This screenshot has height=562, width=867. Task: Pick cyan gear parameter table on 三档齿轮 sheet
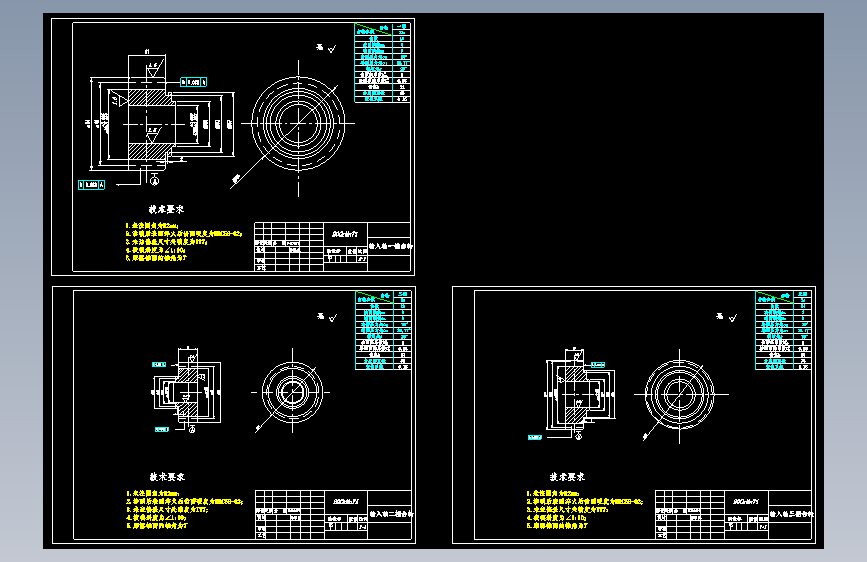pyautogui.click(x=783, y=330)
